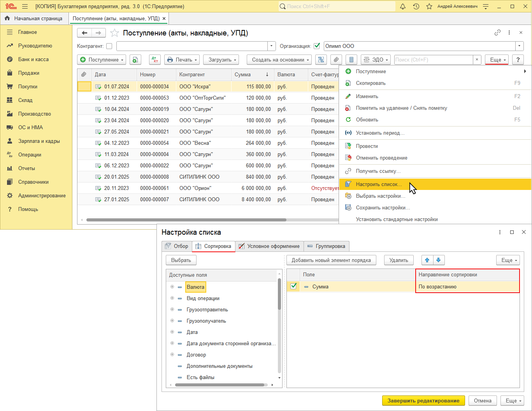
Task: Choose Сохранить настройки... menu entry
Action: pos(435,207)
